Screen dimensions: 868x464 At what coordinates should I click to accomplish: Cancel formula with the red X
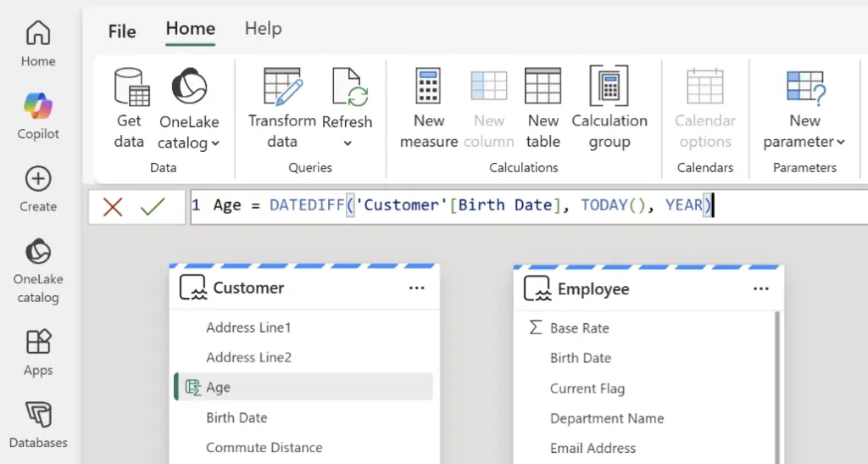pyautogui.click(x=112, y=206)
